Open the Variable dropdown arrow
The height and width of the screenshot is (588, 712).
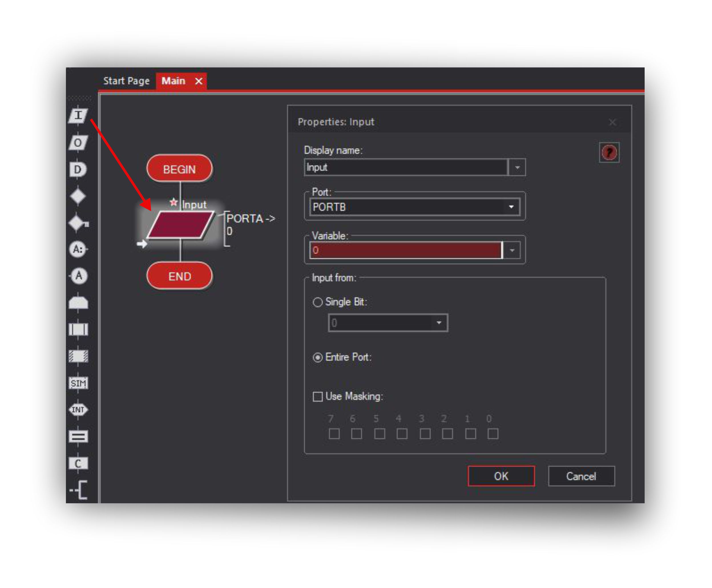pyautogui.click(x=512, y=251)
